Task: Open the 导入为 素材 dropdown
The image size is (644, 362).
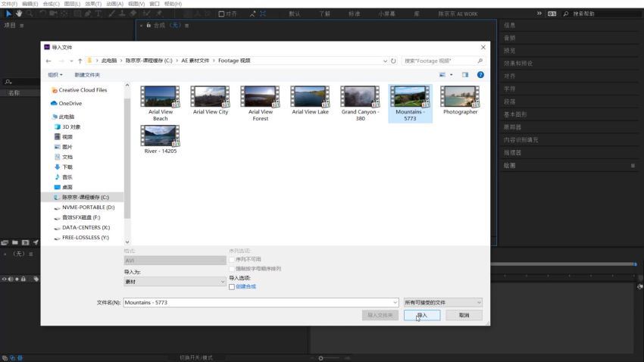Action: pyautogui.click(x=175, y=282)
